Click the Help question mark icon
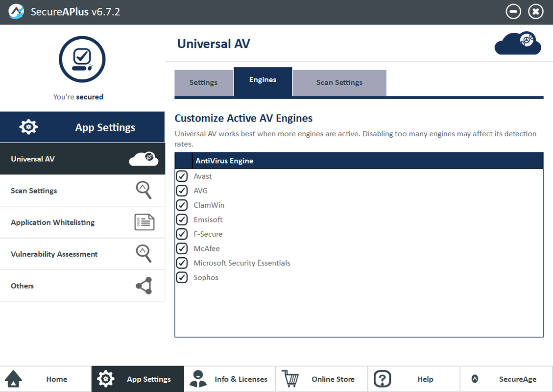 point(383,379)
